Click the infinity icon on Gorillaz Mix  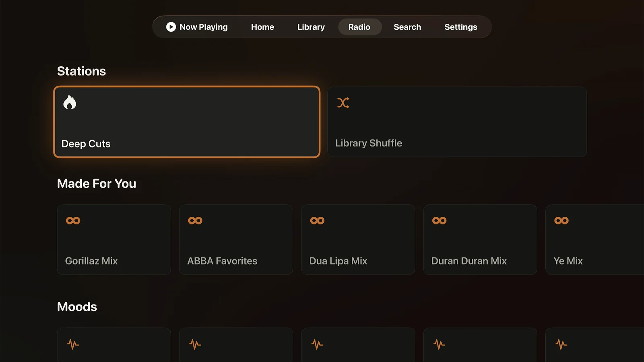click(x=73, y=220)
